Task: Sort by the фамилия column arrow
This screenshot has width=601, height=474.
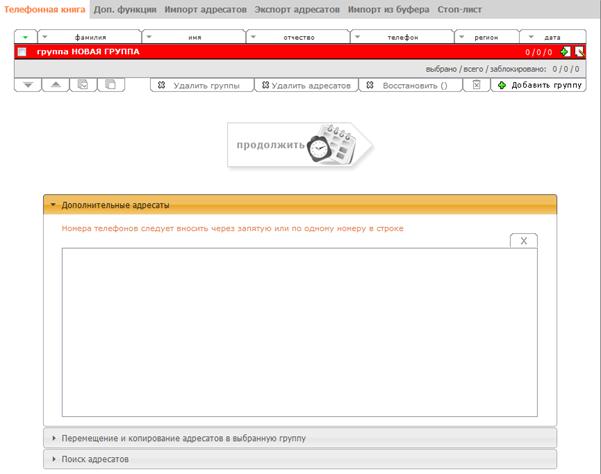Action: [45, 37]
